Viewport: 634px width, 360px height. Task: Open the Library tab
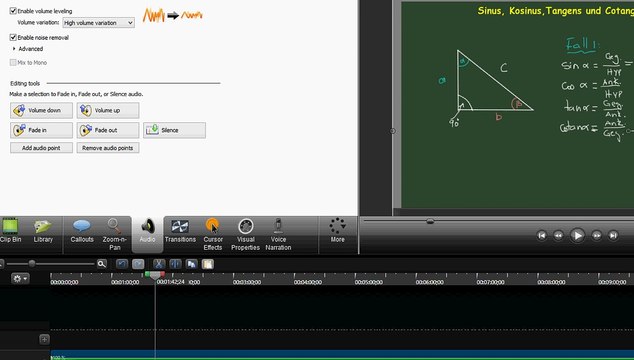43,231
